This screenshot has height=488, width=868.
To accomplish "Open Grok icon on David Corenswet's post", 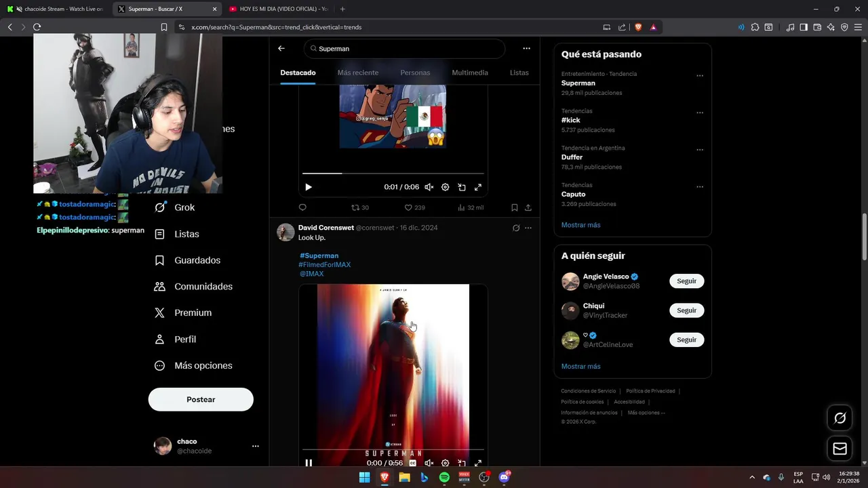I will tap(516, 228).
